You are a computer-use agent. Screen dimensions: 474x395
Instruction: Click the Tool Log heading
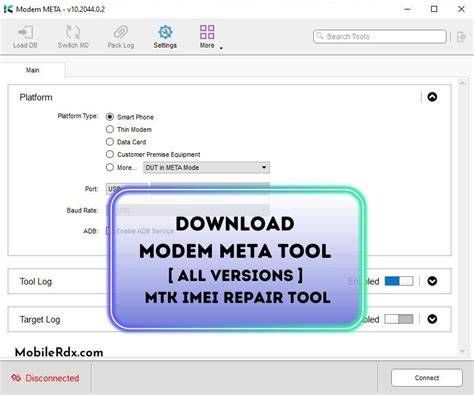(36, 282)
